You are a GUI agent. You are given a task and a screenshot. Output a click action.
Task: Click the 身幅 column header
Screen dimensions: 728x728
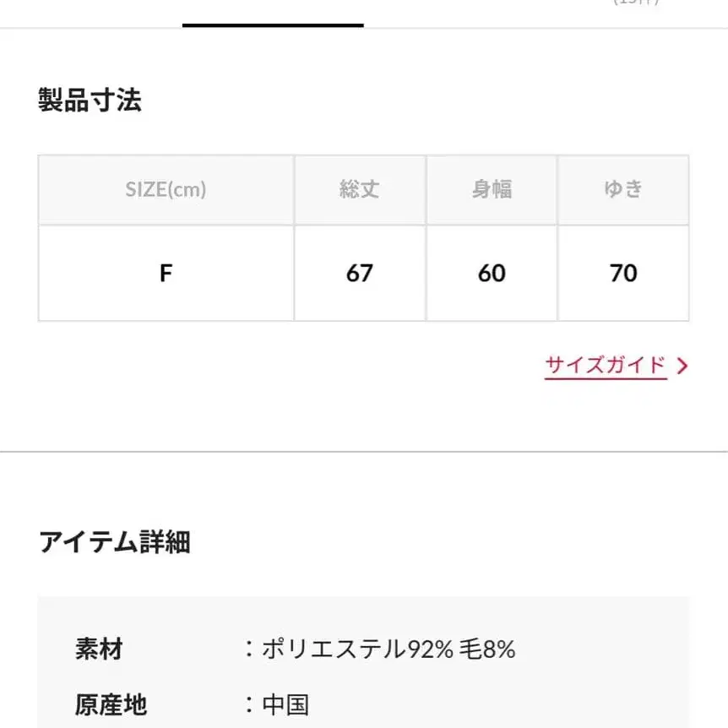[x=492, y=189]
